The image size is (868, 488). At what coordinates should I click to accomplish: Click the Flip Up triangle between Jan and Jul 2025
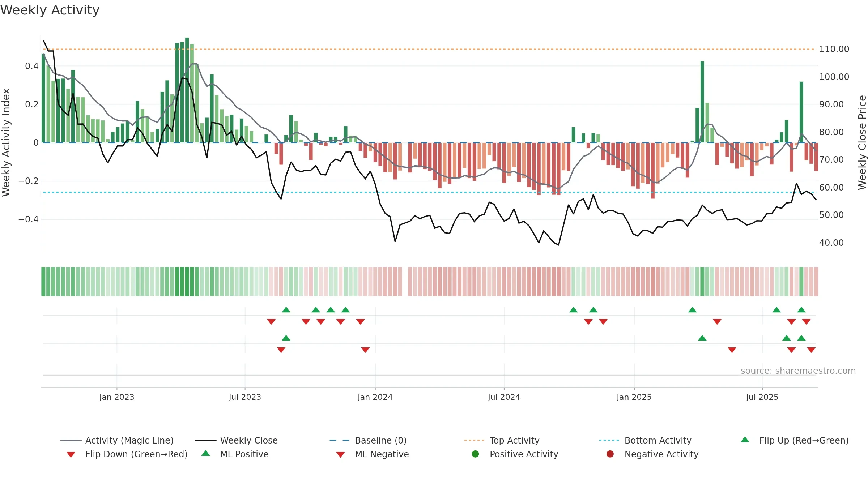click(x=692, y=310)
